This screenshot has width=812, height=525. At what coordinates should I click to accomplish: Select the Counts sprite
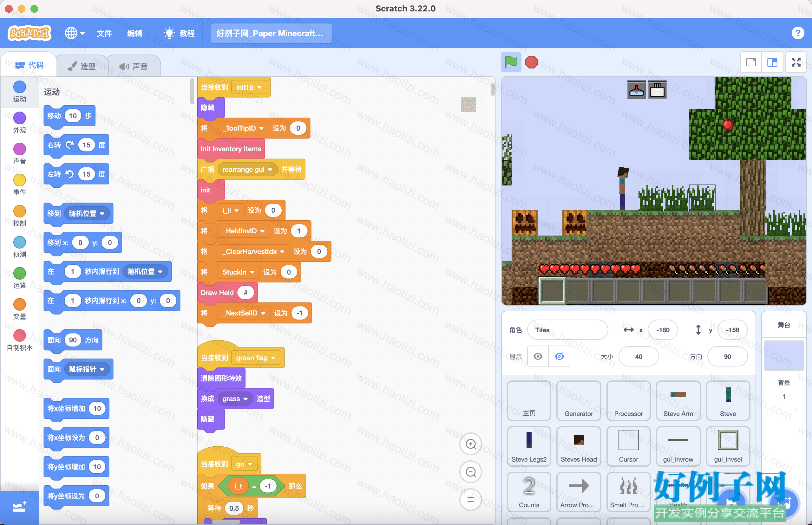pyautogui.click(x=529, y=492)
